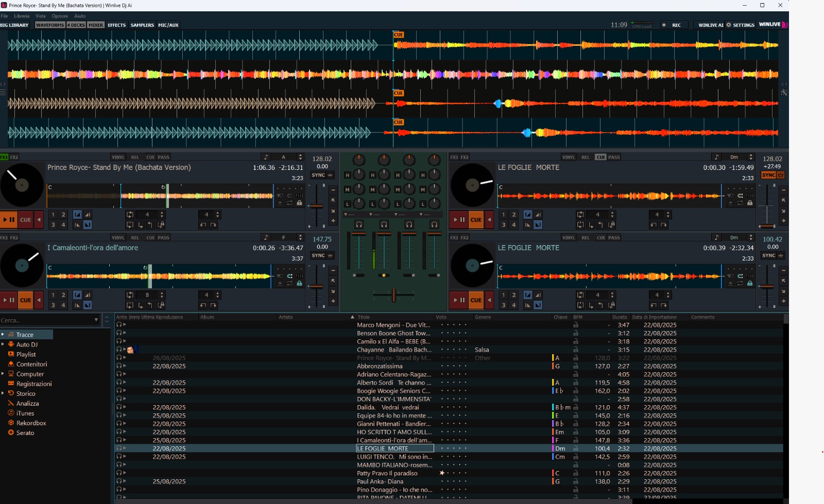Toggle headphone cue on first mixer channel
This screenshot has height=504, width=824.
[x=359, y=224]
